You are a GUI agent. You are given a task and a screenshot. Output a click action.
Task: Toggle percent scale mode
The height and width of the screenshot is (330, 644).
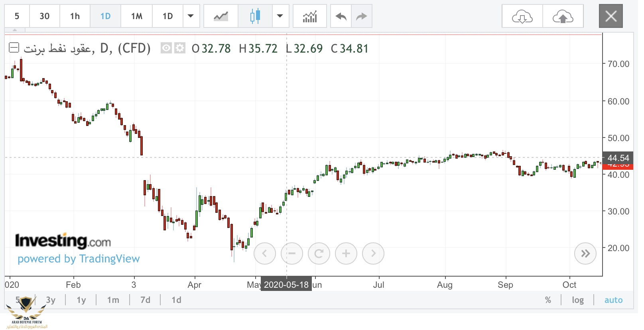pyautogui.click(x=548, y=300)
